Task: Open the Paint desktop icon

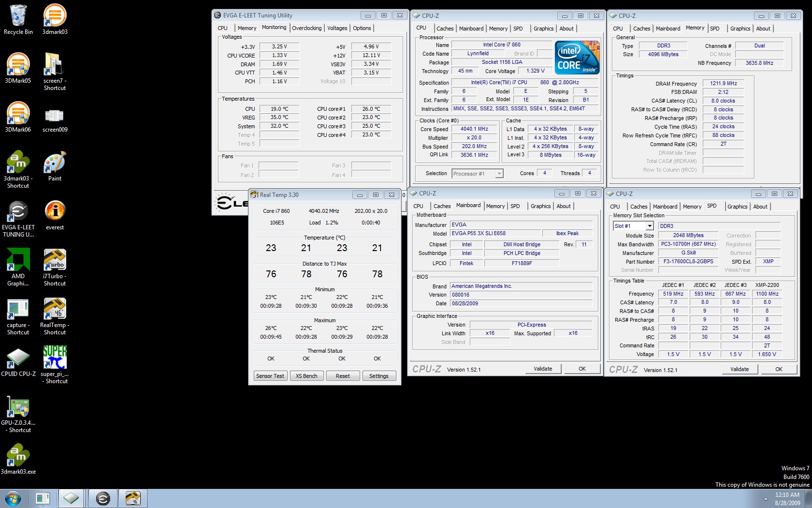Action: [55, 166]
